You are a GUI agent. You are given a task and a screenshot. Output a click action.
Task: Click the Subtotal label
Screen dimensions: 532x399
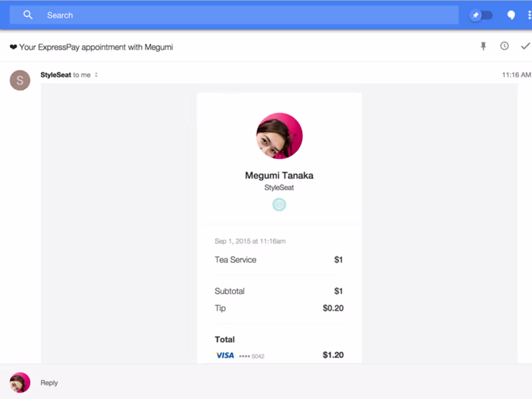230,291
